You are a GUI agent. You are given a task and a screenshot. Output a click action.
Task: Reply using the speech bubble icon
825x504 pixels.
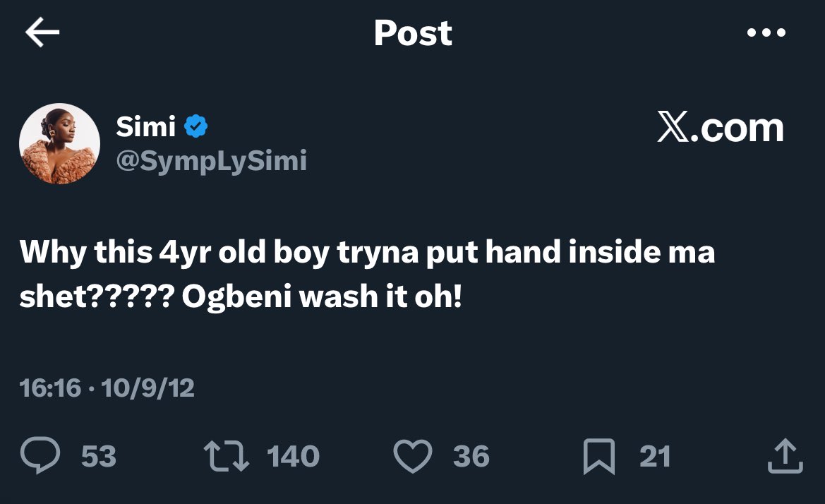tap(40, 457)
